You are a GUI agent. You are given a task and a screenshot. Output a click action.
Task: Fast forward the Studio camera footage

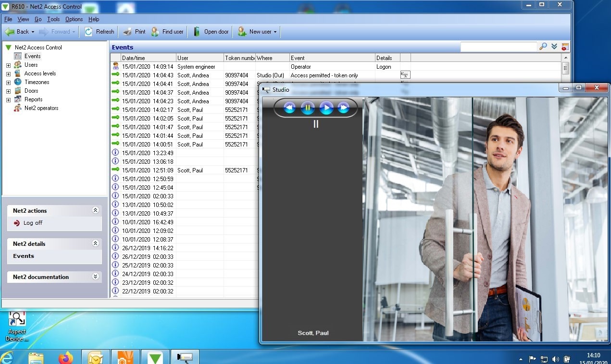pos(344,108)
